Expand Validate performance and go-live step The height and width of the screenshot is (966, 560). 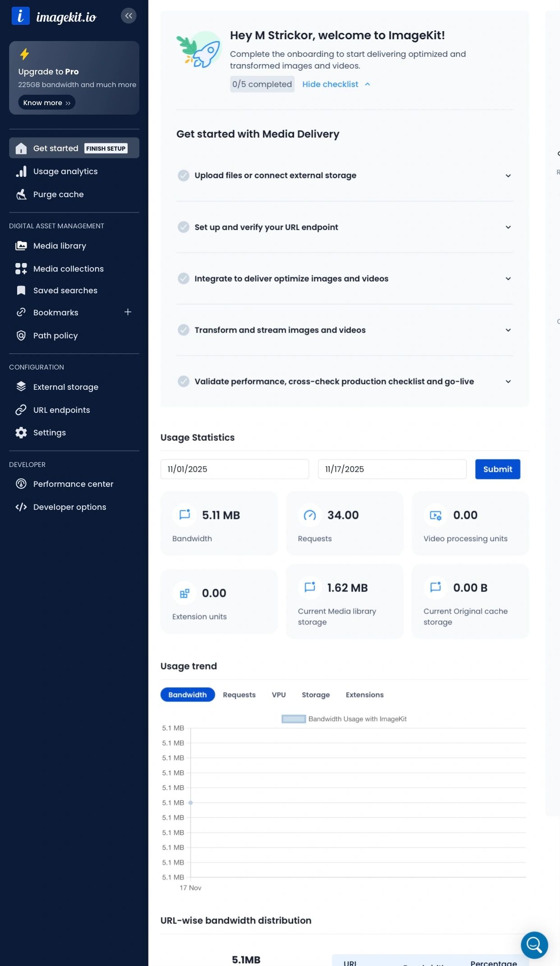[x=508, y=381]
